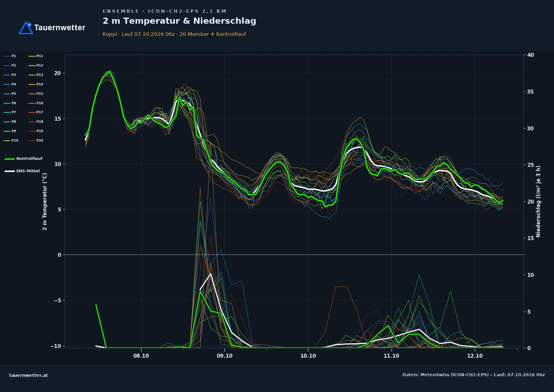Click the P10 legend entry

pos(11,140)
